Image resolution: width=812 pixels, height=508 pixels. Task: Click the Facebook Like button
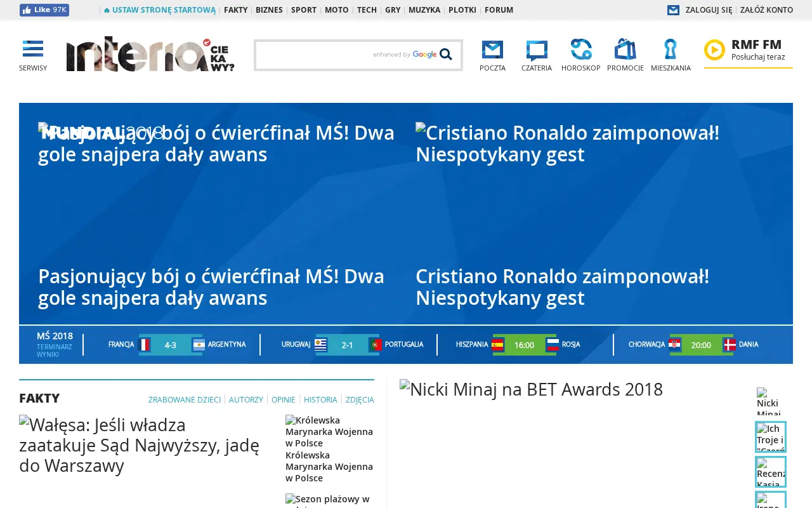[44, 10]
